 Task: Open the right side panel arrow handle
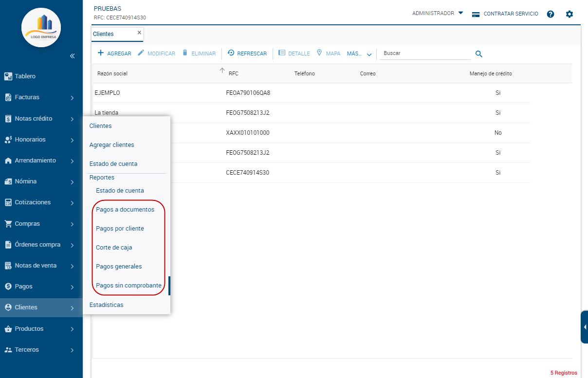[585, 327]
